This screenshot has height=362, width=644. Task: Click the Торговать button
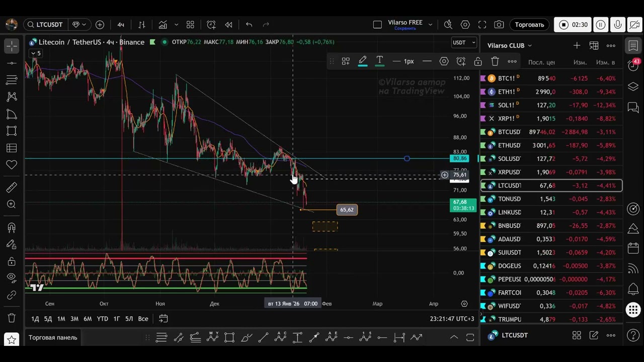pyautogui.click(x=529, y=25)
